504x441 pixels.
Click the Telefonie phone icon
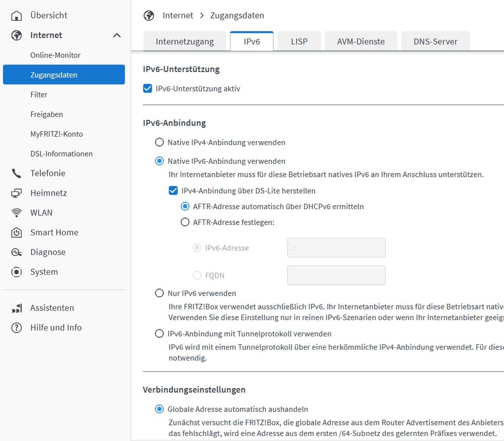17,173
